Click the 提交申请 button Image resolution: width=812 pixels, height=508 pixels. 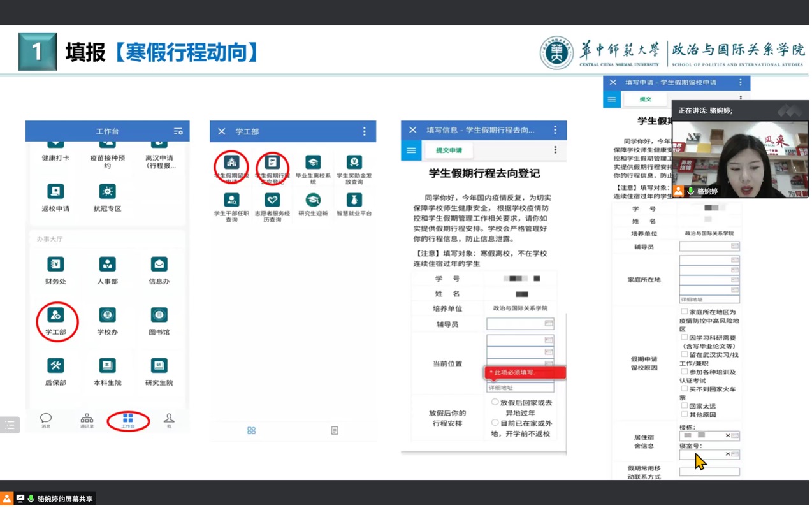pos(449,150)
